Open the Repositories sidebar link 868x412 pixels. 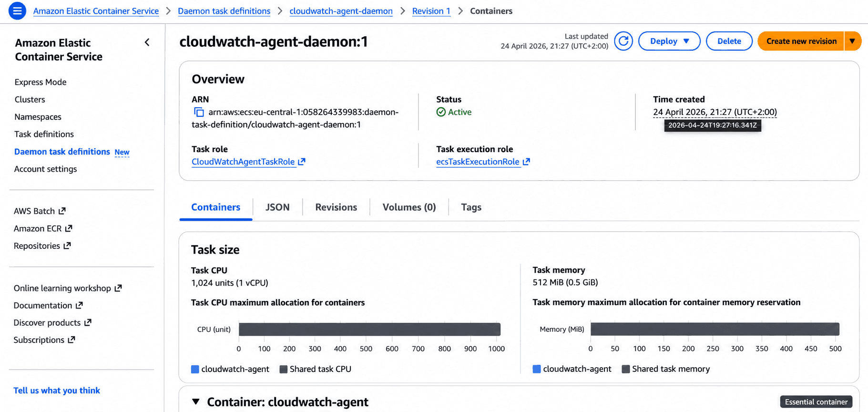pos(37,246)
